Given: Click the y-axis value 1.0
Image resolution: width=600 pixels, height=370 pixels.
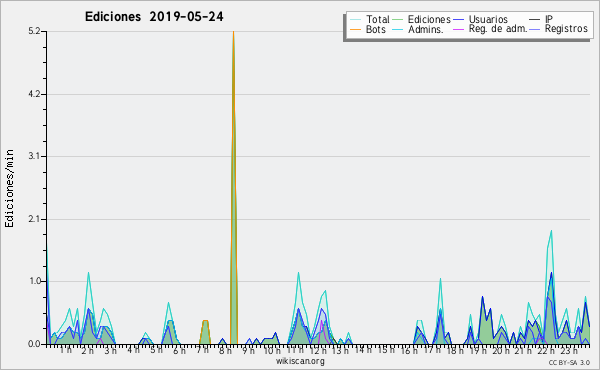Looking at the screenshot, I should coord(34,282).
